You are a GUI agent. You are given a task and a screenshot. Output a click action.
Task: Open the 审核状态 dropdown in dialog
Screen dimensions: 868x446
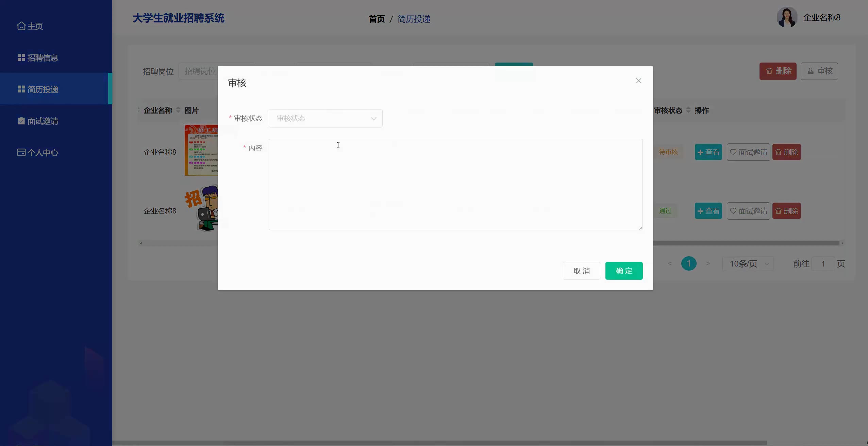tap(325, 118)
